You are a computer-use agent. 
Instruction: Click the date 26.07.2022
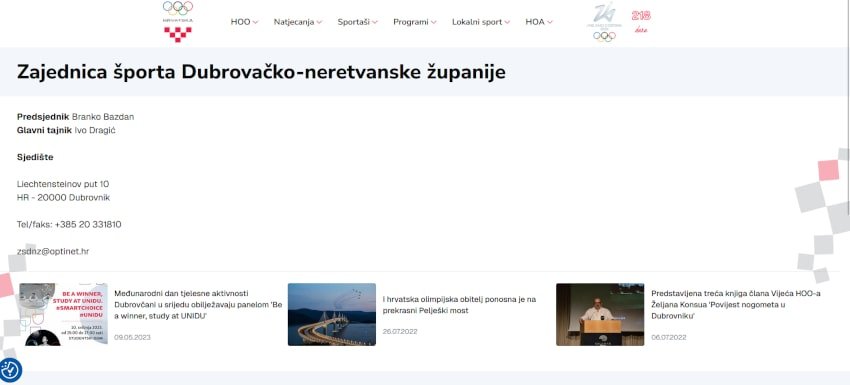(400, 331)
